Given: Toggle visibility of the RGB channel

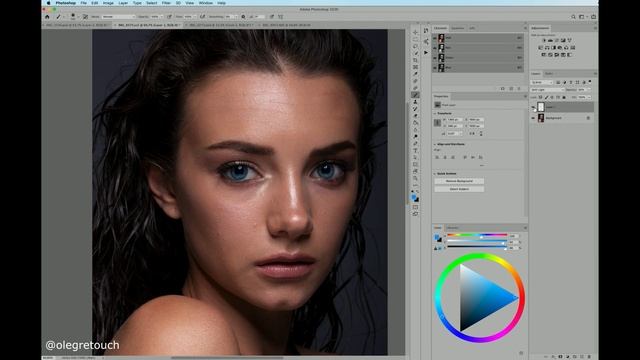Looking at the screenshot, I should click(x=435, y=38).
